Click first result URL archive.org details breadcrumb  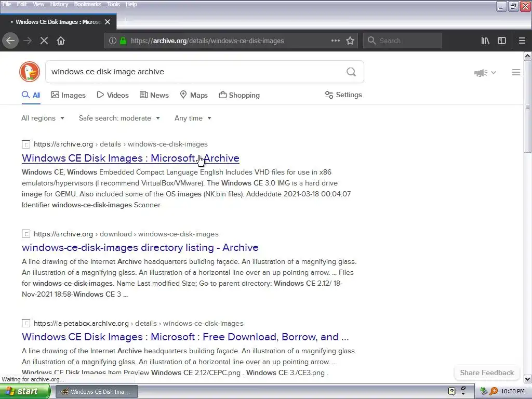[121, 144]
